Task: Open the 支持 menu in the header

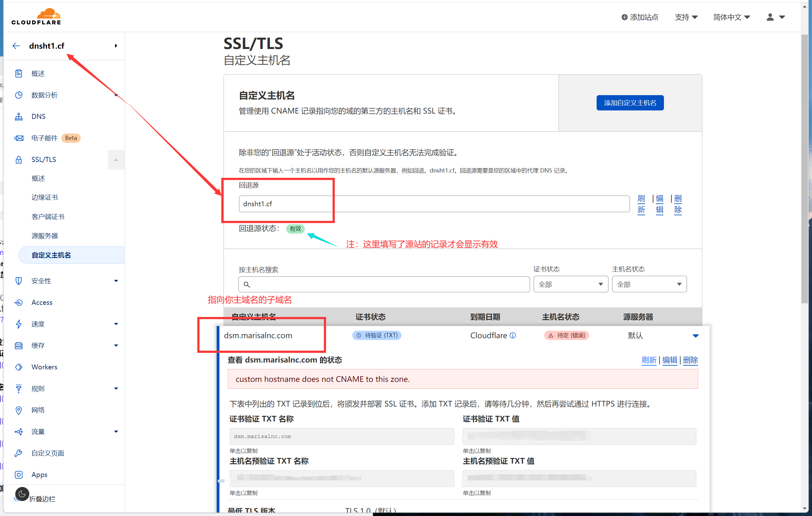Action: click(686, 17)
